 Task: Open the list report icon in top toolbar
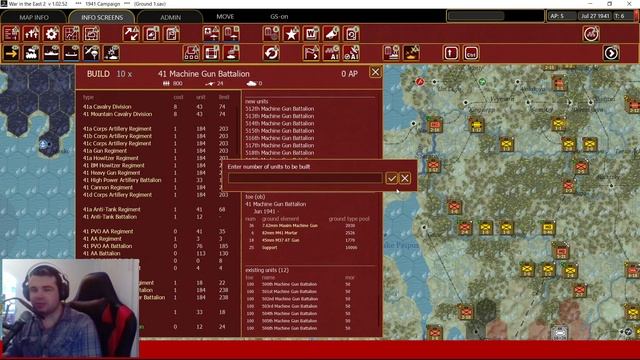click(11, 33)
